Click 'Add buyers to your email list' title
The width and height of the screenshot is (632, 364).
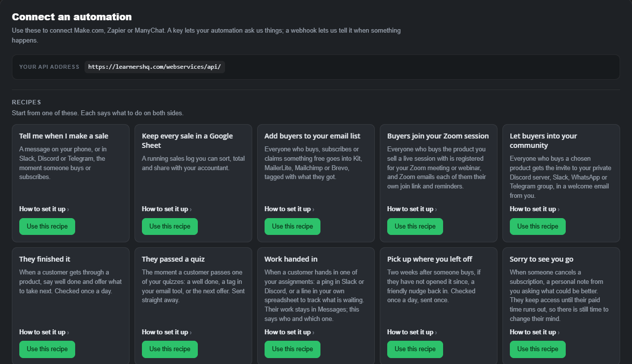(x=313, y=136)
